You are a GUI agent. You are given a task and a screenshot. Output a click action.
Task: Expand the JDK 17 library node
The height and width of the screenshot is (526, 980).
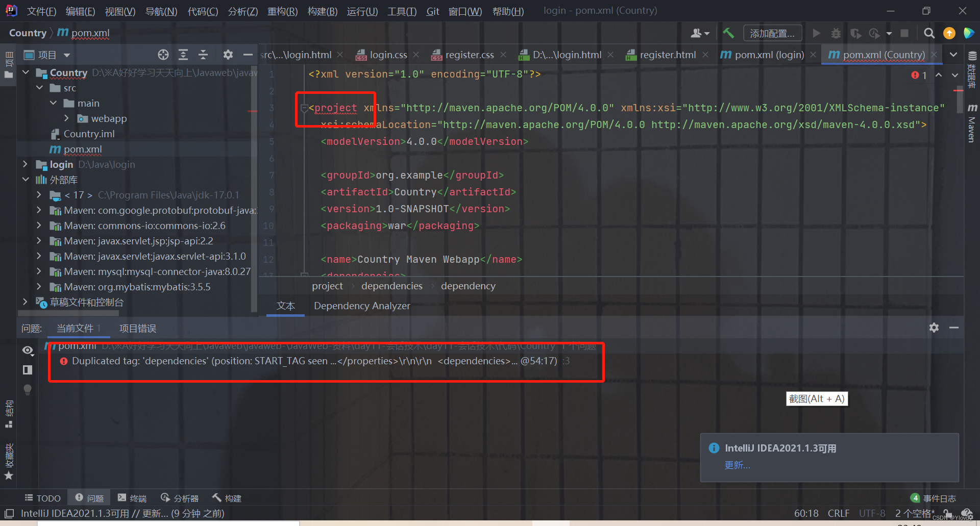click(x=39, y=195)
